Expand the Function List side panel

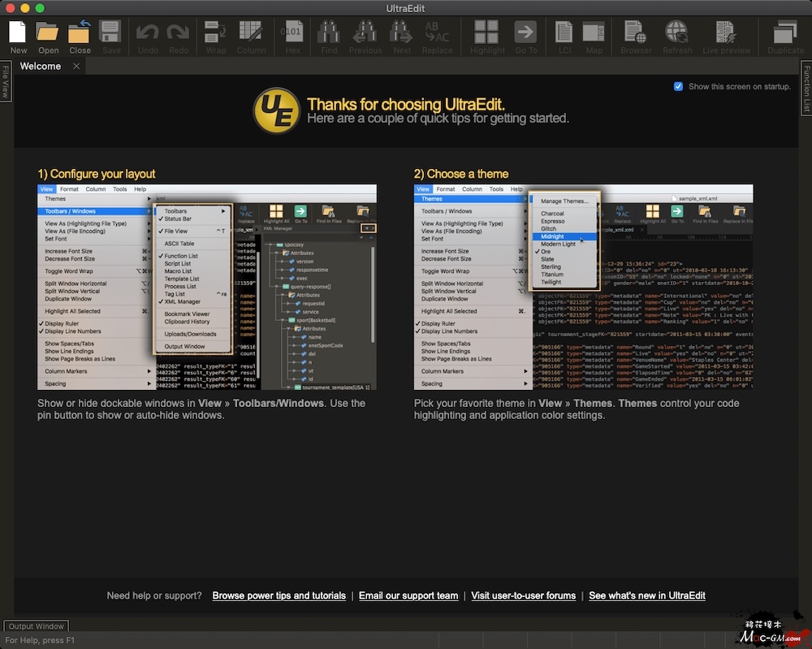(x=806, y=86)
